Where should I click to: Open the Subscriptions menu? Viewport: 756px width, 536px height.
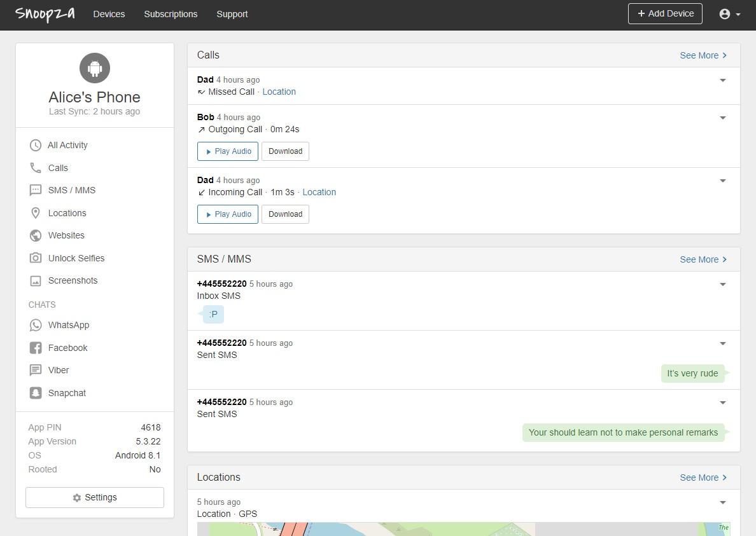click(171, 14)
